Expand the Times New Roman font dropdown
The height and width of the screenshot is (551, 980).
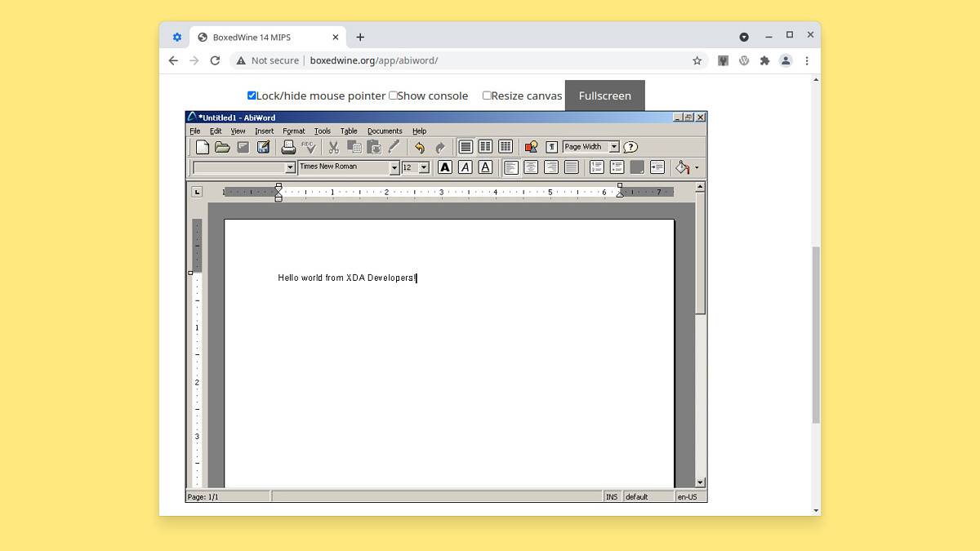[x=394, y=168]
